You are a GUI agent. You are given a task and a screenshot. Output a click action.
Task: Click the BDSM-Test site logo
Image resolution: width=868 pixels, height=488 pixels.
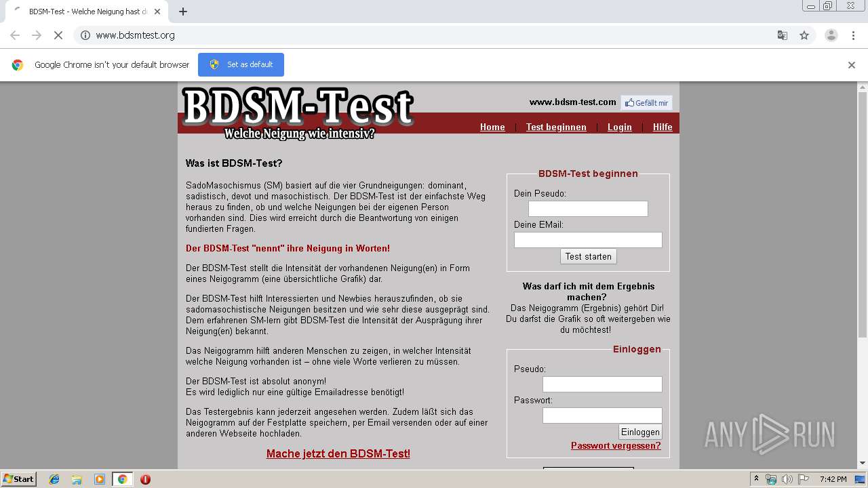coord(298,113)
